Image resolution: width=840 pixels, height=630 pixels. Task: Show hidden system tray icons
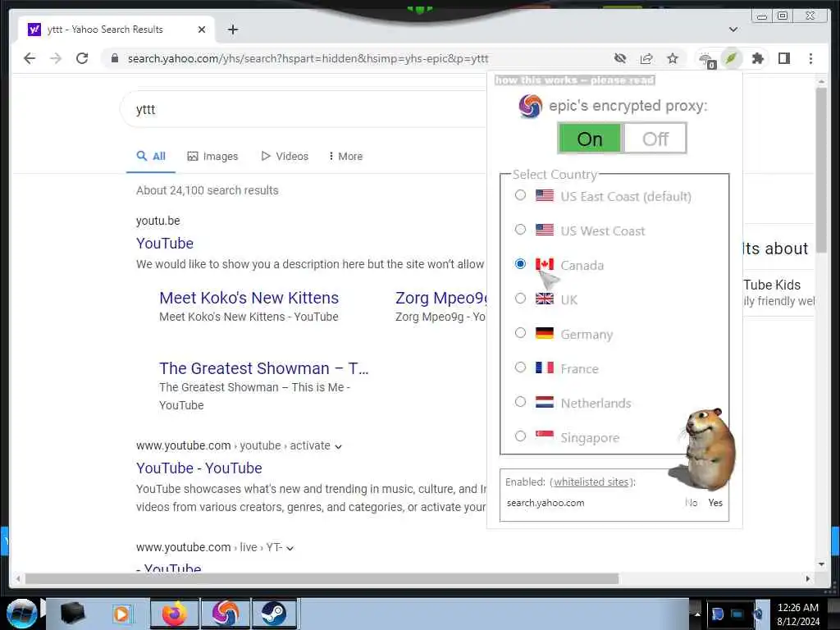click(x=697, y=614)
